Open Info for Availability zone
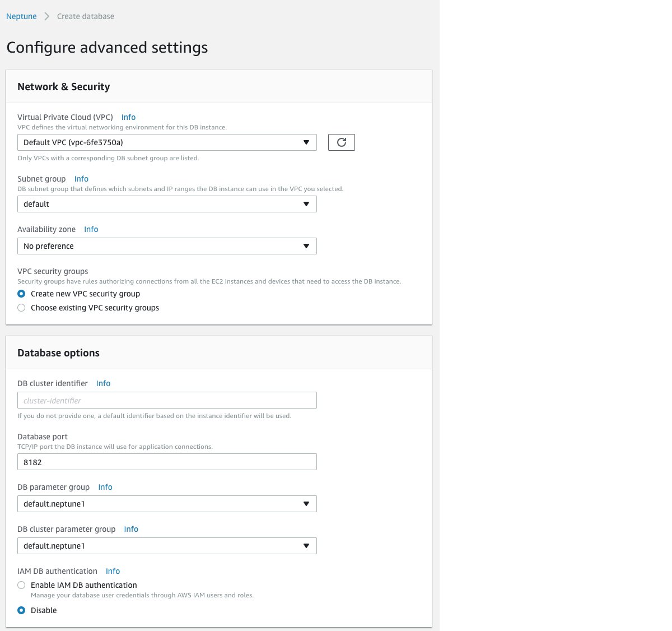This screenshot has width=672, height=631. pos(91,229)
